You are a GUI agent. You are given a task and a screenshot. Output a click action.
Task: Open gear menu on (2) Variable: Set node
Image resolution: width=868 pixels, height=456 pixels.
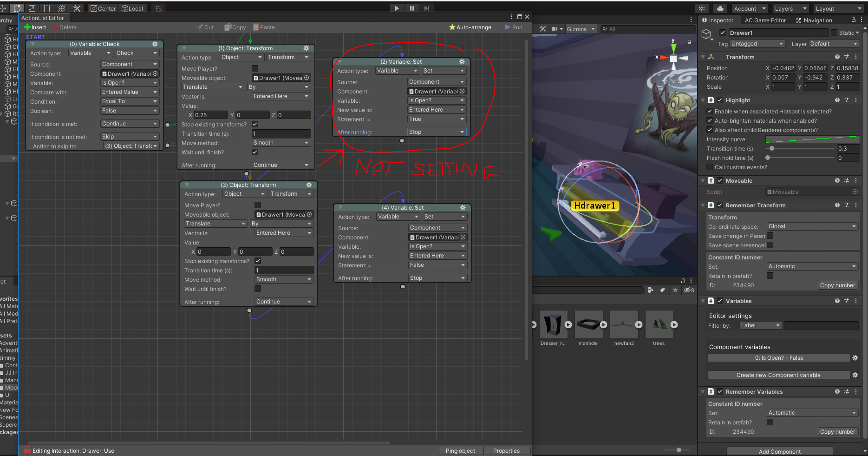pos(462,62)
